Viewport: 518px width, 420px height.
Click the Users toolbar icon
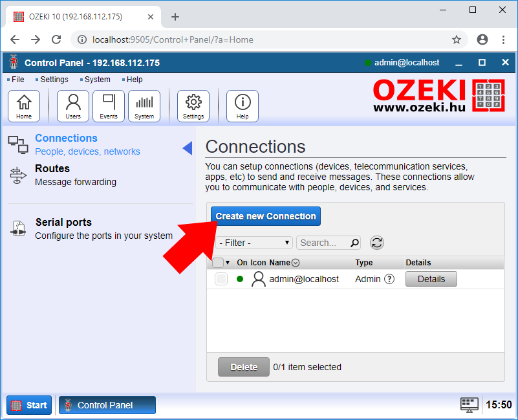(73, 106)
